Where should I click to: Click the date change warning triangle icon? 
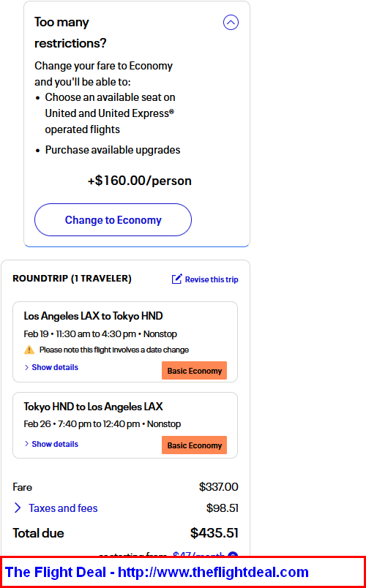(x=29, y=350)
